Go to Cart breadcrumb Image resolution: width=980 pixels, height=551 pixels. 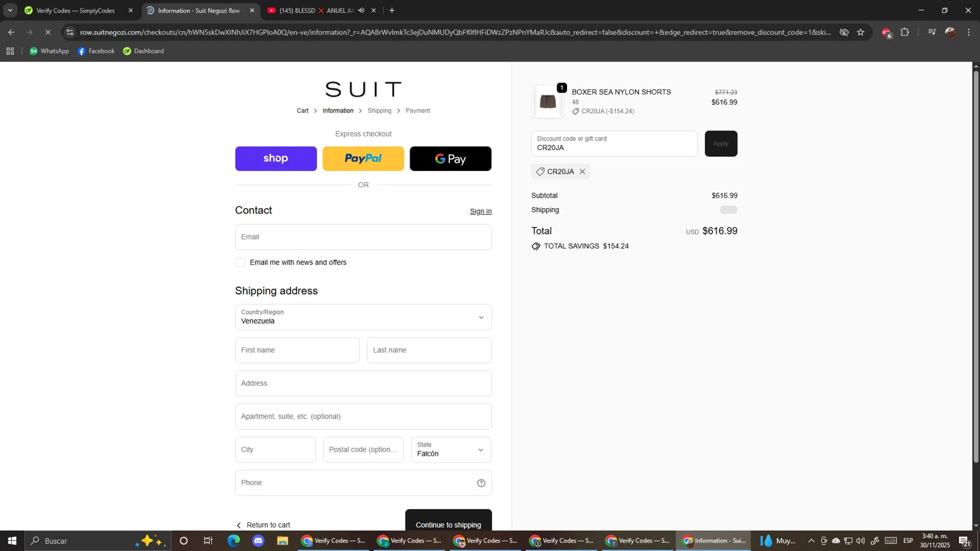(x=302, y=111)
